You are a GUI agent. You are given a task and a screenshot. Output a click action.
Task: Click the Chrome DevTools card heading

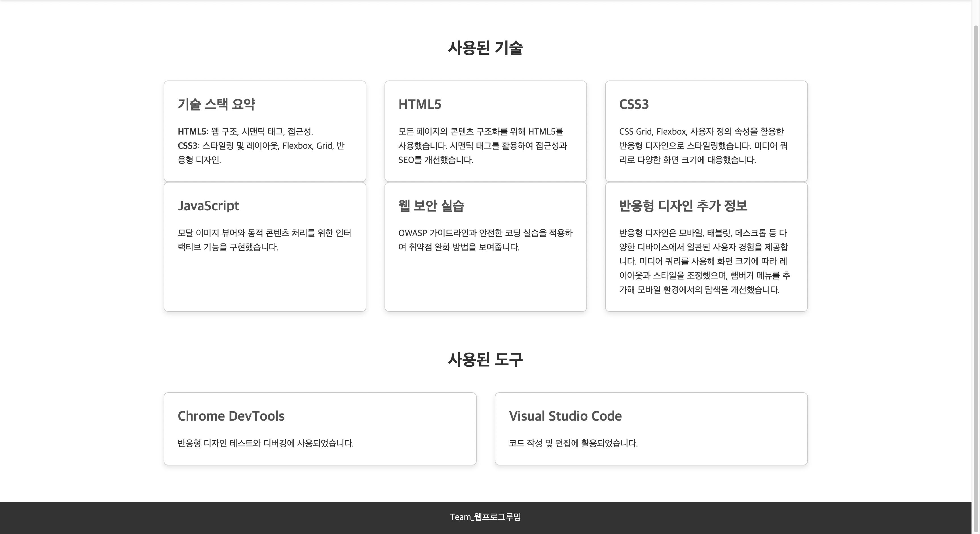(231, 416)
